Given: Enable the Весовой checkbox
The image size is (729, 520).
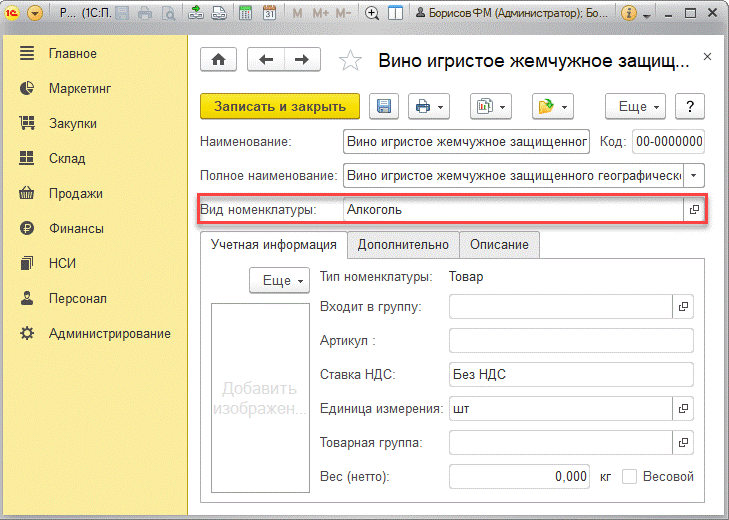Looking at the screenshot, I should (x=630, y=477).
